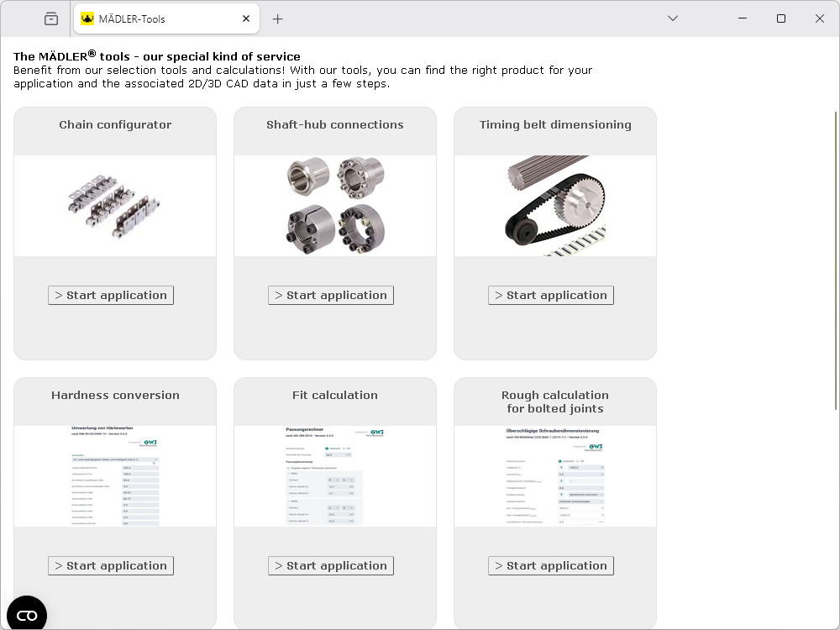
Task: Open the fit calculation screenshot thumbnail
Action: (x=335, y=475)
